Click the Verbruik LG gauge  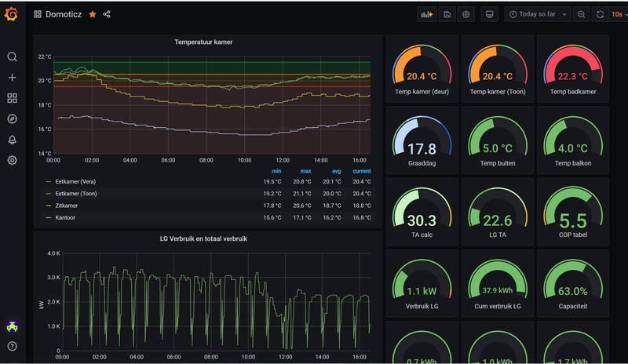(422, 283)
